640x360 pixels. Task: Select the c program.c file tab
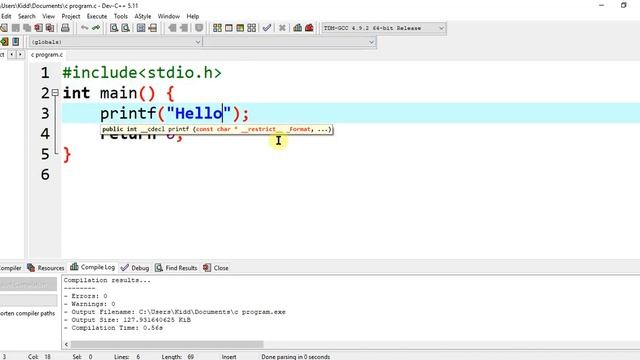[x=47, y=55]
